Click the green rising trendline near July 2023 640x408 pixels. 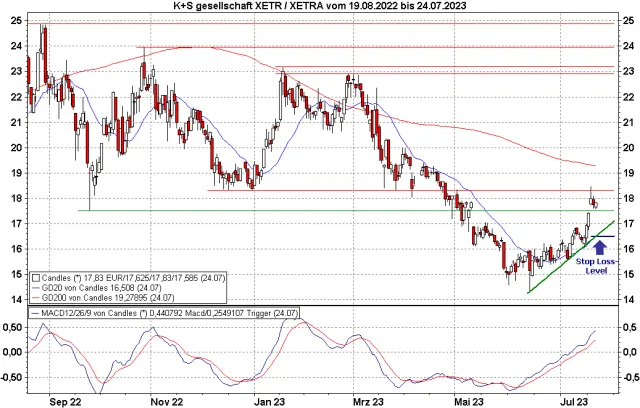coord(571,257)
